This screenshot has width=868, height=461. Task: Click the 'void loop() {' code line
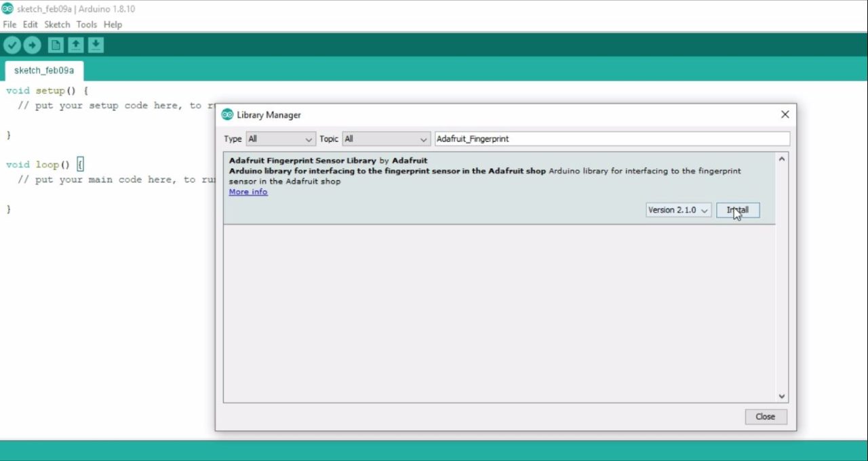point(45,165)
